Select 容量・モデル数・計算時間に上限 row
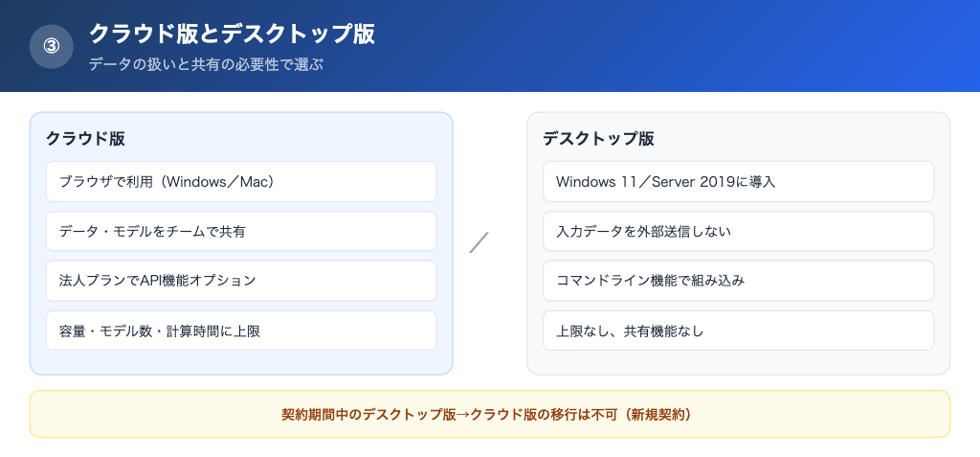This screenshot has width=980, height=457. click(241, 331)
